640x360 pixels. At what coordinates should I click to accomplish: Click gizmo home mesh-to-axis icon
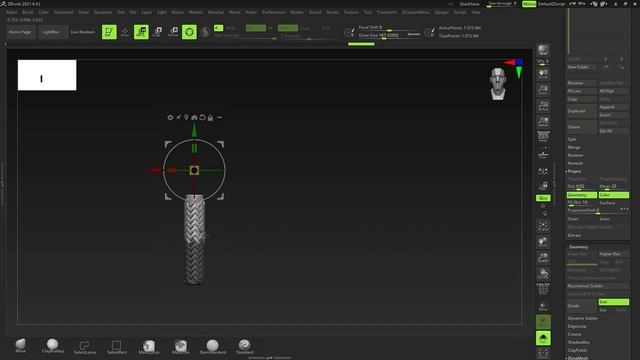[x=194, y=118]
